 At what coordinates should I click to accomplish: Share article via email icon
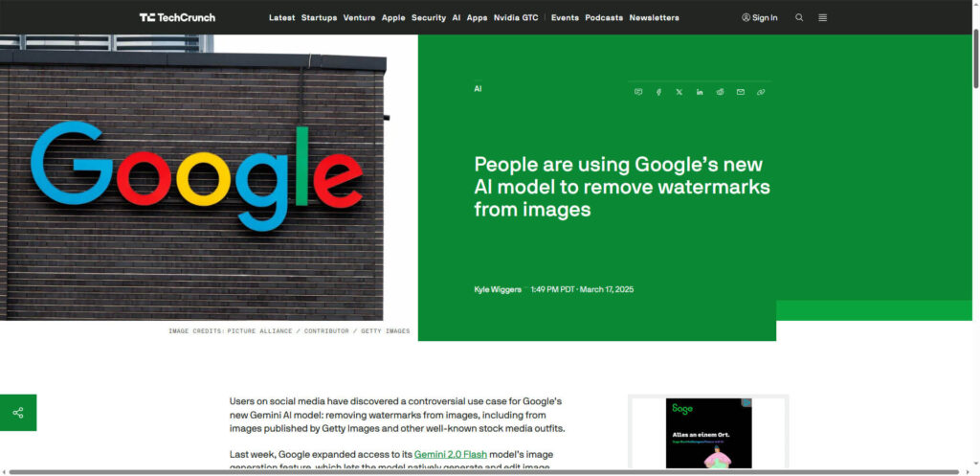click(x=741, y=92)
